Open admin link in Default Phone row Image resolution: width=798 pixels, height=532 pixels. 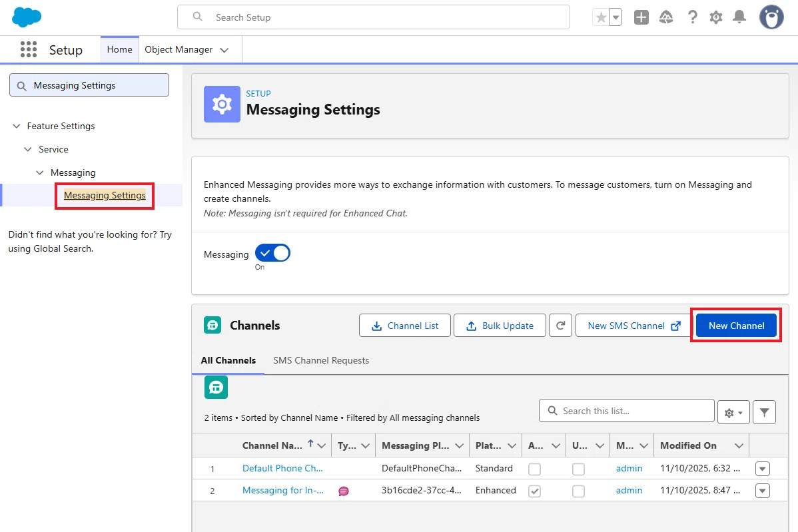[x=629, y=469]
